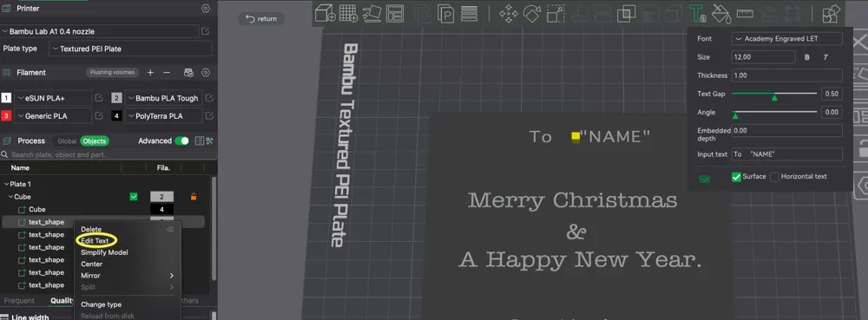Edit the Generic PLA filament preset
Image resolution: width=868 pixels, height=320 pixels.
(x=99, y=116)
